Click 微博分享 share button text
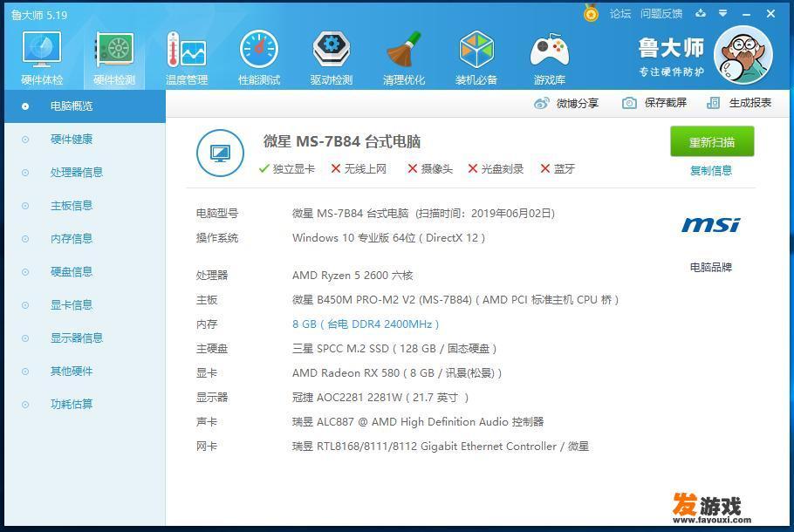The width and height of the screenshot is (794, 532). [x=578, y=103]
